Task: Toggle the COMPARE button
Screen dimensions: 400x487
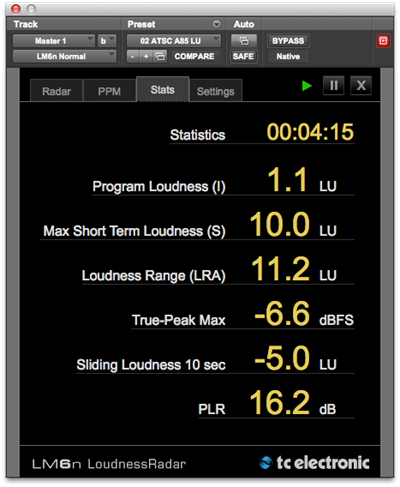Action: click(x=195, y=56)
